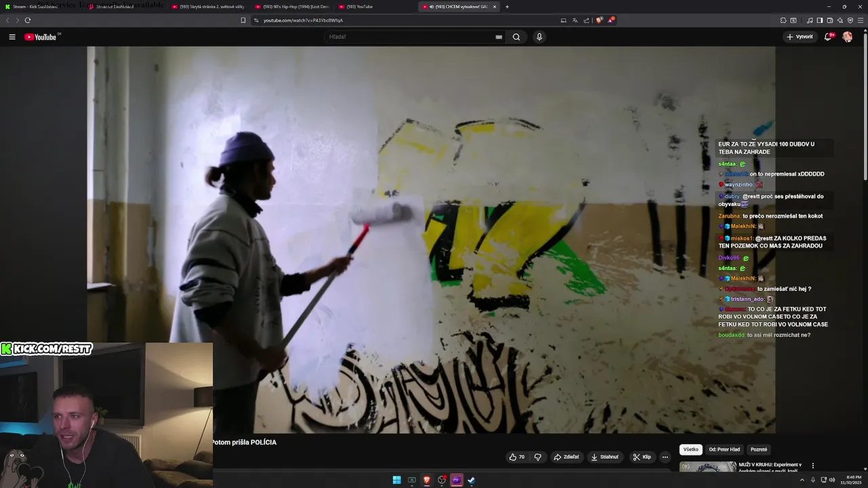This screenshot has height=488, width=868.
Task: Open taskbar volume control
Action: (832, 480)
